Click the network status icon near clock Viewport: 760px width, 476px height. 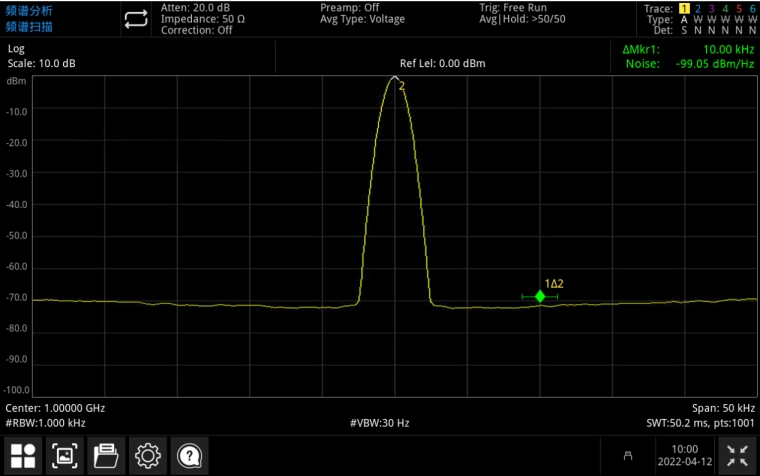pos(628,456)
